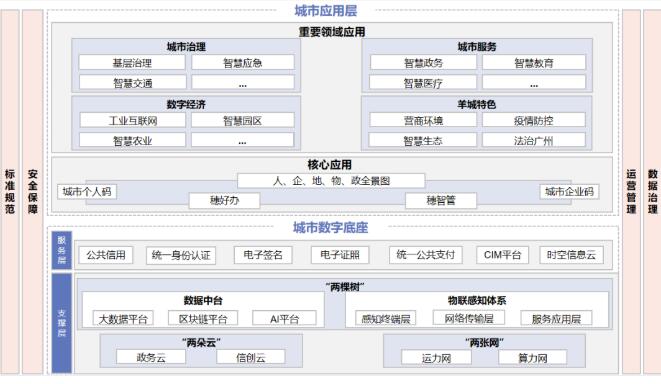Click the 穗好办 box in 核心应用

click(x=224, y=200)
